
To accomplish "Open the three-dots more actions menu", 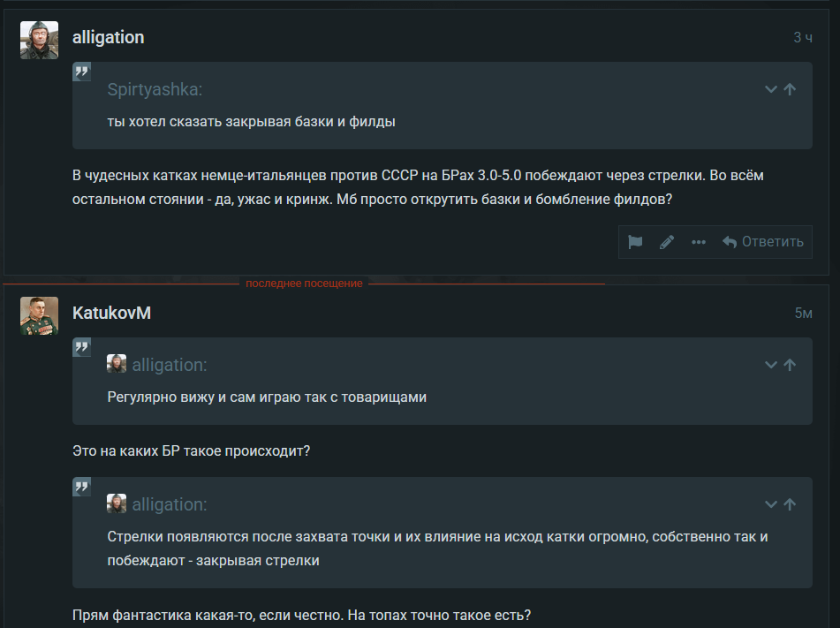I will click(x=699, y=242).
